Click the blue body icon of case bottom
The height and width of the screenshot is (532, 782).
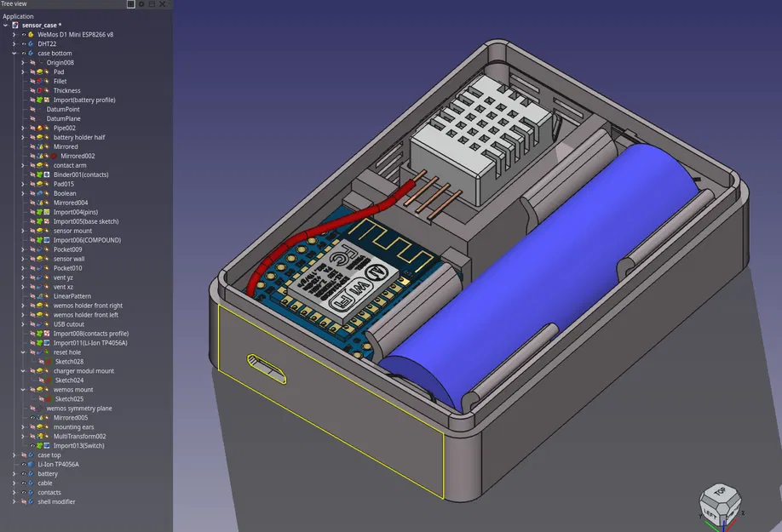(31, 54)
